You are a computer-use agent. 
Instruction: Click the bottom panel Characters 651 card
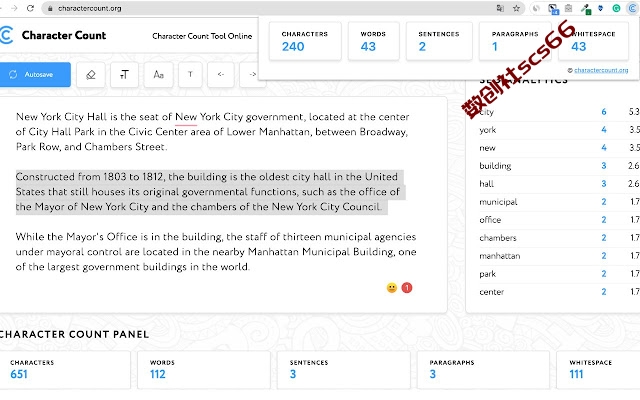(x=65, y=370)
